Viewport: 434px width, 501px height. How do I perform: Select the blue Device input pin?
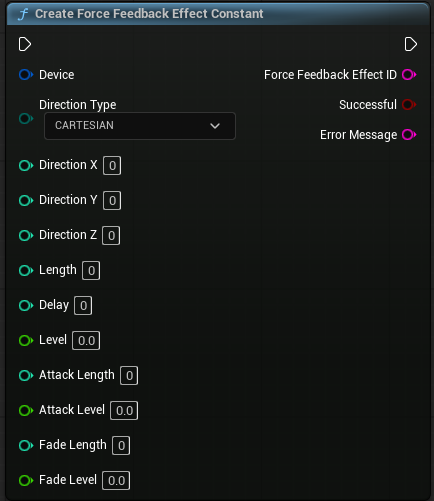pos(26,75)
